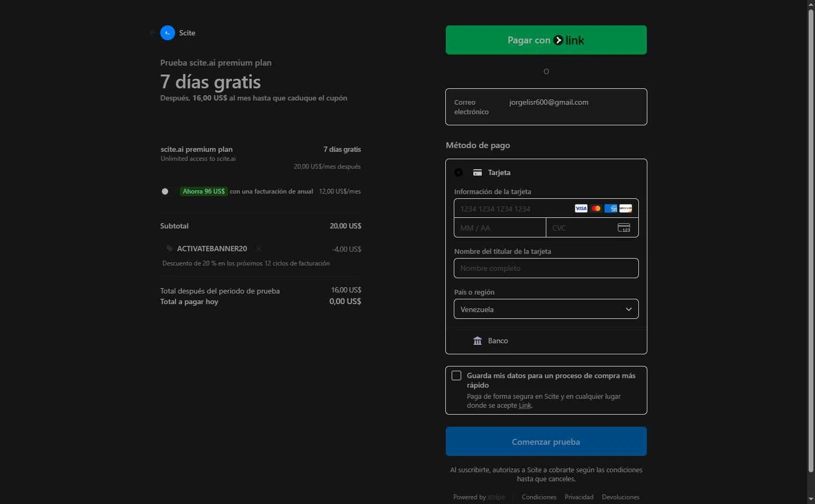Image resolution: width=815 pixels, height=504 pixels.
Task: Click the Mastercard logo
Action: [x=596, y=208]
